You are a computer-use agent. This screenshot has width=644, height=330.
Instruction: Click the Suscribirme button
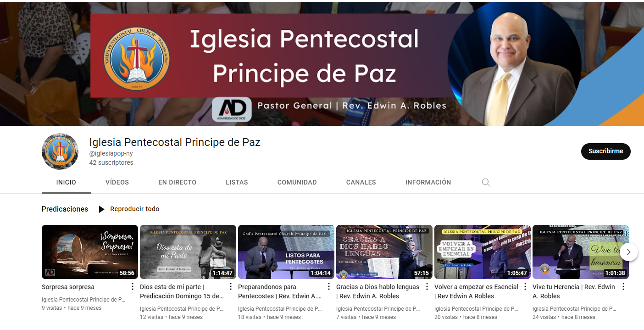(x=606, y=151)
